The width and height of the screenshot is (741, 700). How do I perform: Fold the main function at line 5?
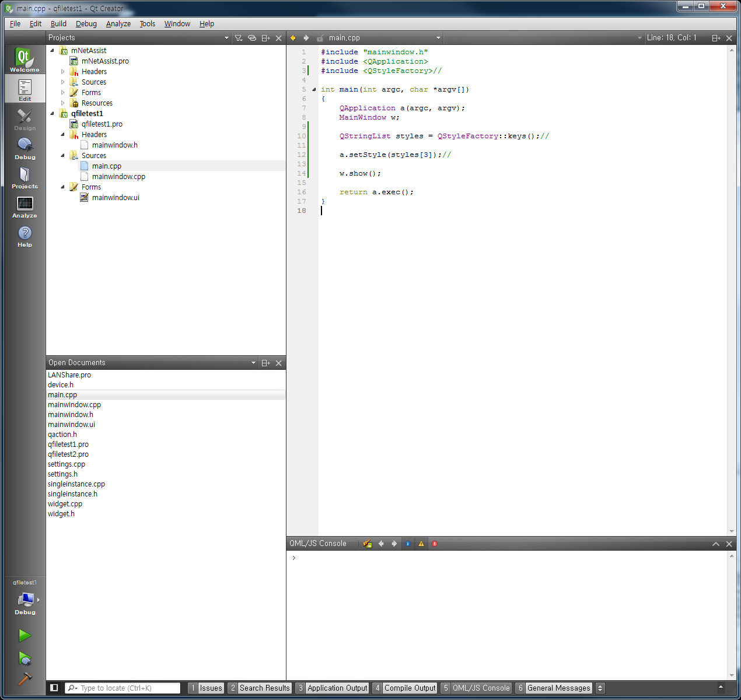(314, 90)
